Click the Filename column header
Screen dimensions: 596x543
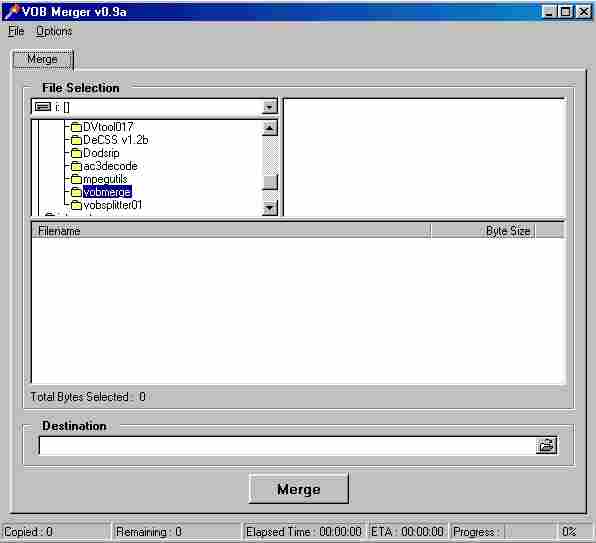pos(231,231)
